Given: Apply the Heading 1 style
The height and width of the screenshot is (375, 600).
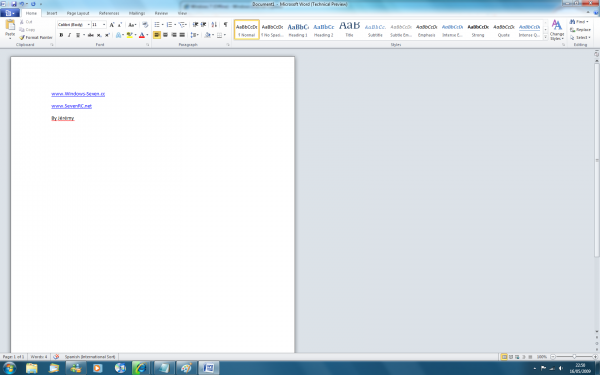Looking at the screenshot, I should point(298,30).
